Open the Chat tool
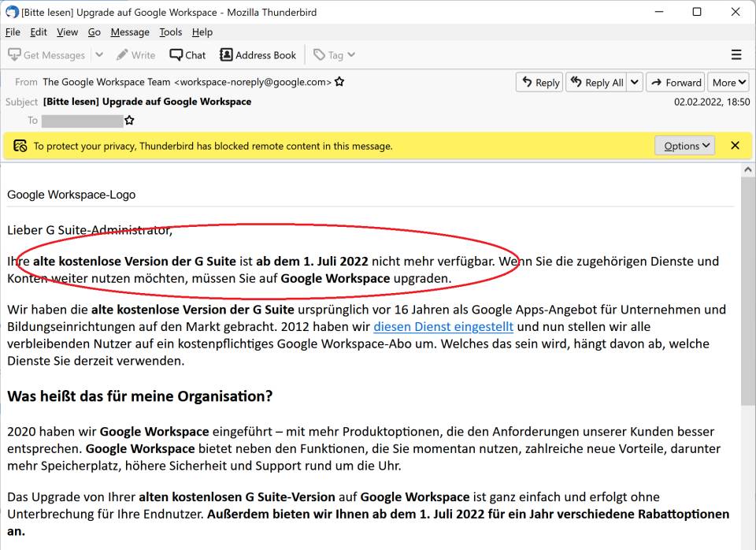 point(187,55)
